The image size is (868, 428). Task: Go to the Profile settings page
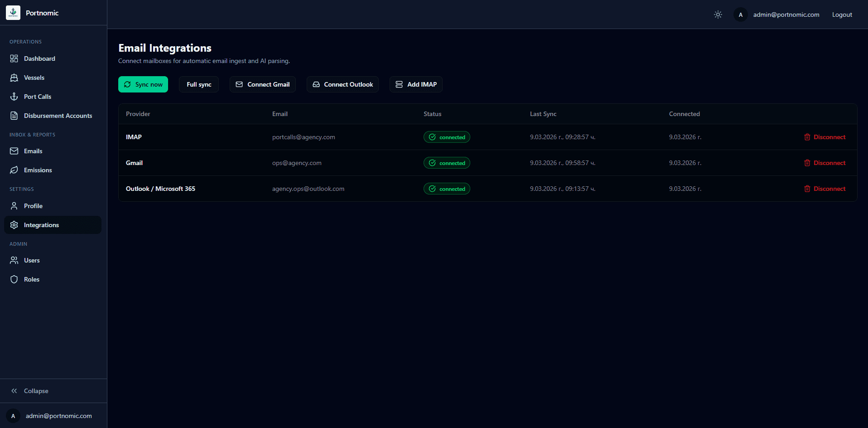click(x=33, y=206)
